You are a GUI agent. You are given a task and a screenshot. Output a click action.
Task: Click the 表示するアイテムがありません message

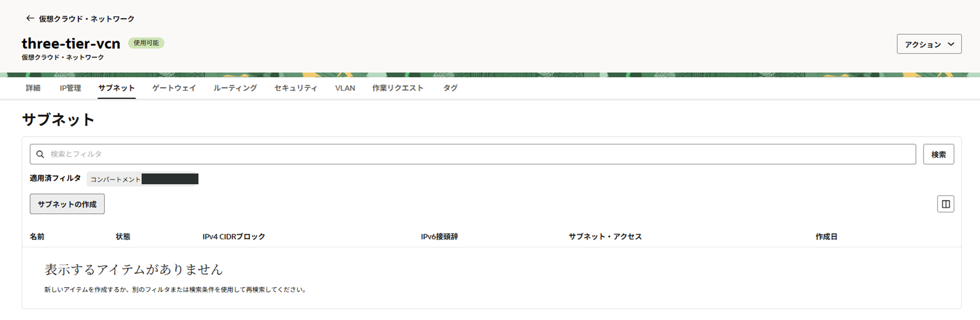134,269
